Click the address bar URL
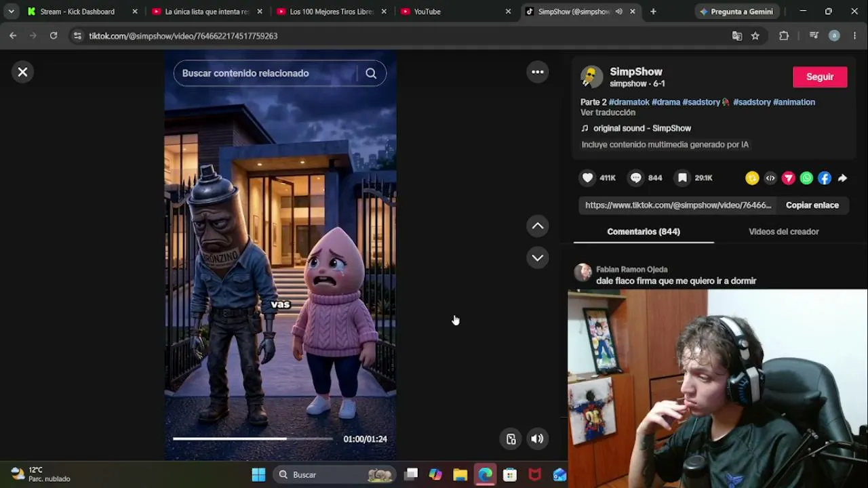This screenshot has width=868, height=488. (183, 36)
